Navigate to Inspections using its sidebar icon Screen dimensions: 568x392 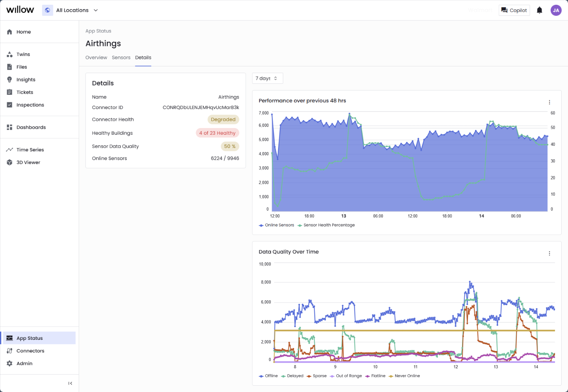9,105
